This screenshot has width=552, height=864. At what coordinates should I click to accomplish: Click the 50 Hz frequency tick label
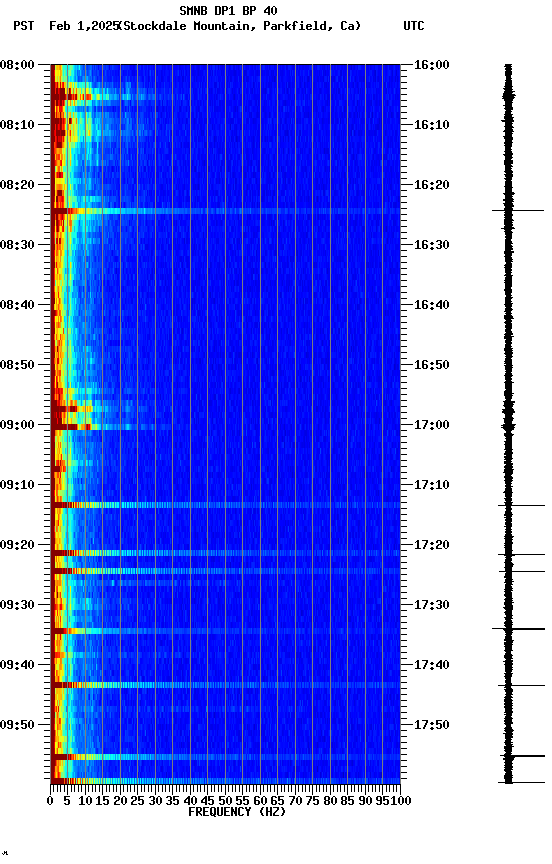tap(225, 801)
